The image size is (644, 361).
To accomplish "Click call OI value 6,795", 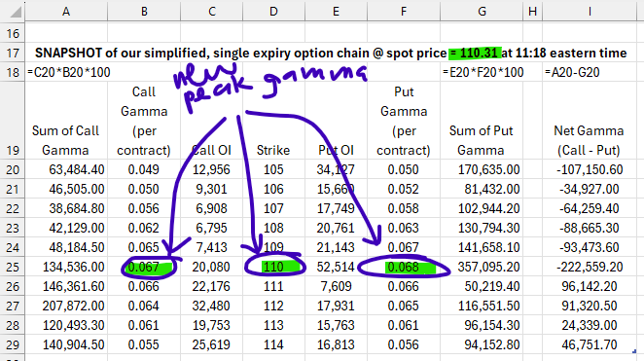I will tap(211, 228).
